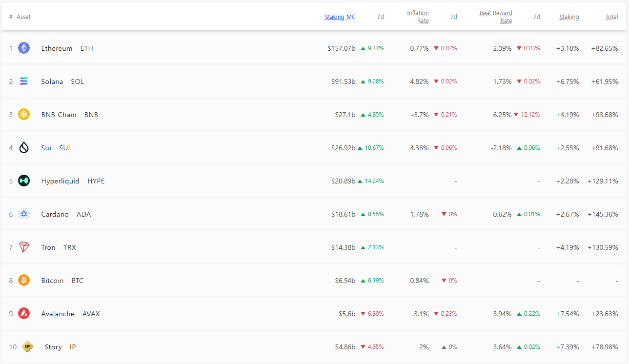The width and height of the screenshot is (629, 364).
Task: Click the Story IP logo icon
Action: click(27, 346)
